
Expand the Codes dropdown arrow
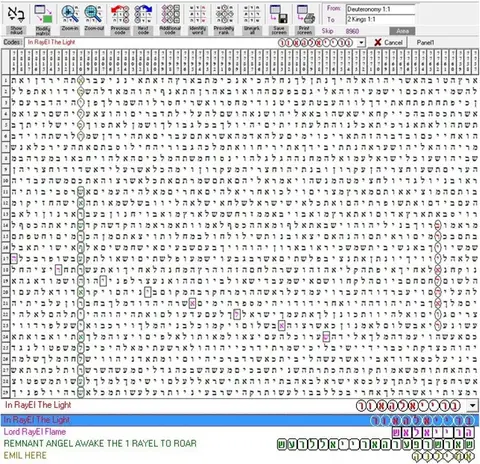tap(361, 43)
